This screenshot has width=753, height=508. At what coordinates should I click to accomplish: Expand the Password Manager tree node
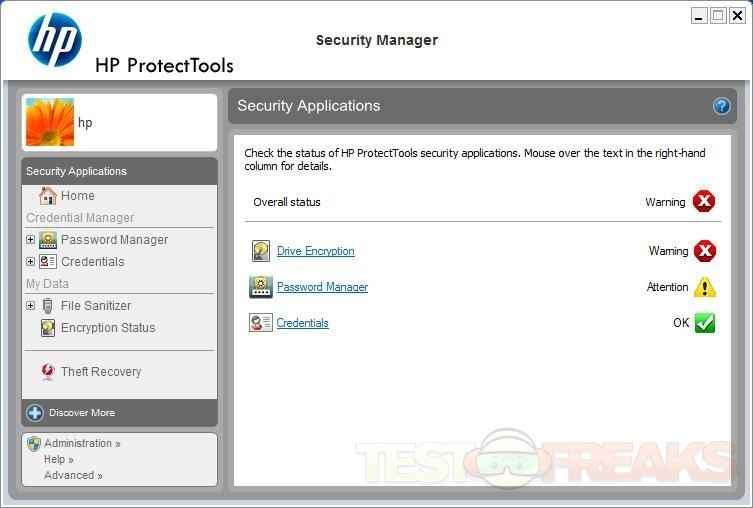point(30,240)
